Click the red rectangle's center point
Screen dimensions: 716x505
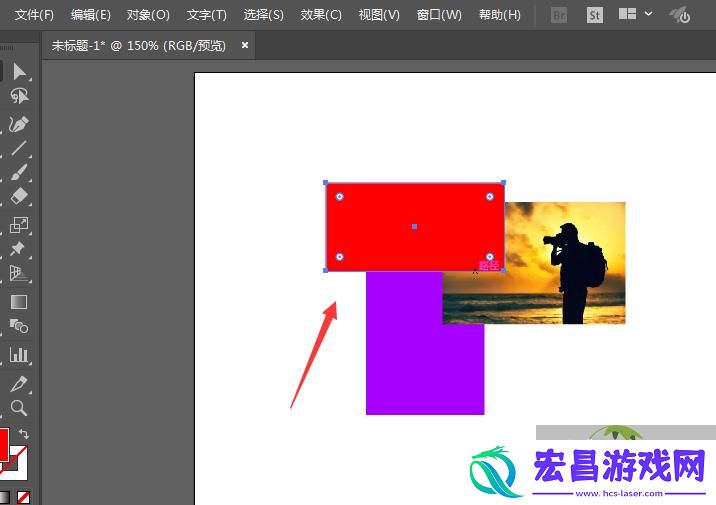point(414,226)
